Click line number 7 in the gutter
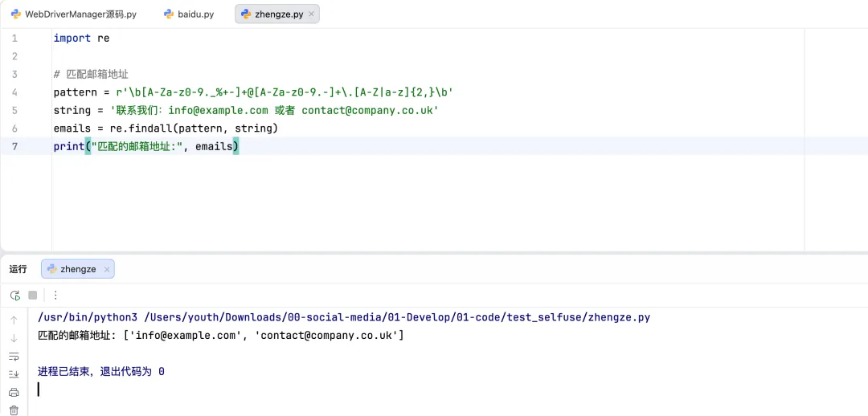The height and width of the screenshot is (416, 868). pyautogui.click(x=14, y=147)
